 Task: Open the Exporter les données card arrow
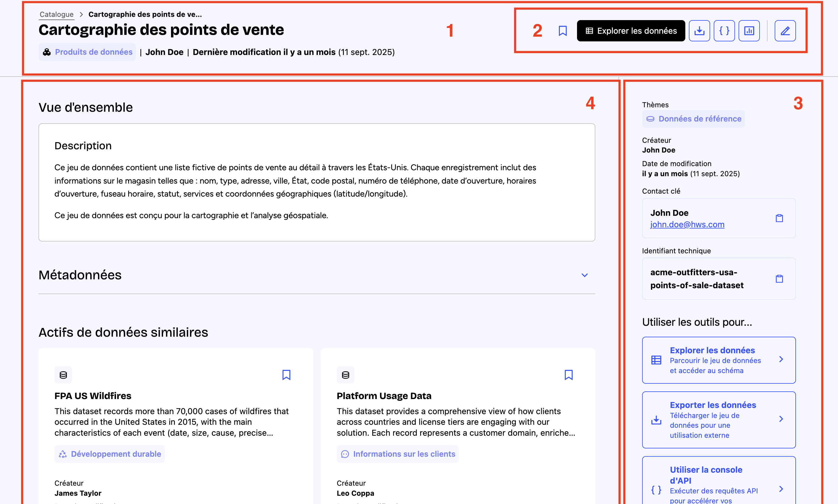coord(781,419)
